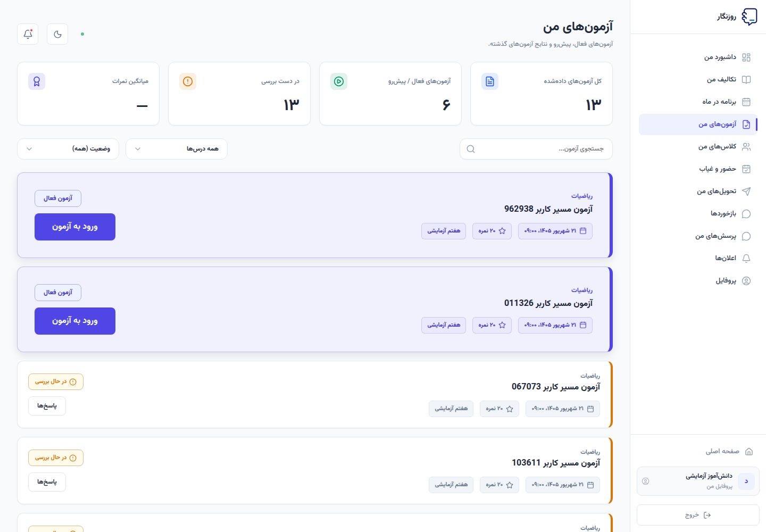Click the پروفایل user circle icon
The height and width of the screenshot is (532, 766).
(x=746, y=281)
